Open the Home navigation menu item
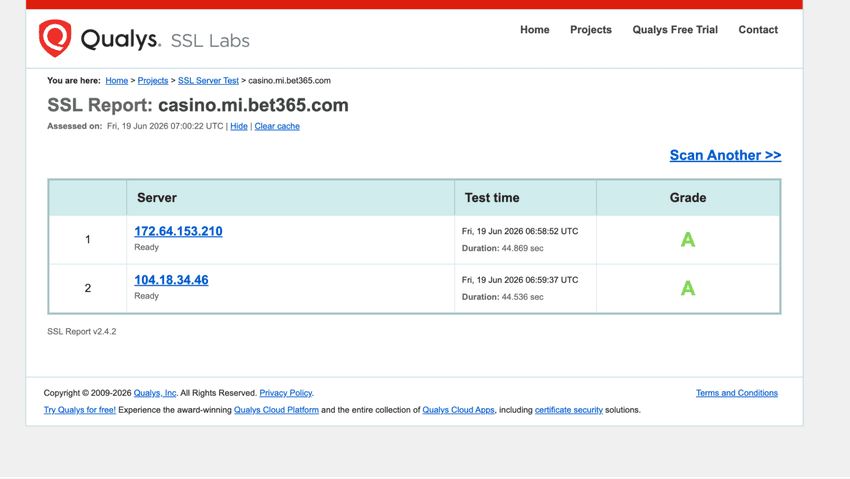Viewport: 850px width, 479px height. [x=535, y=30]
